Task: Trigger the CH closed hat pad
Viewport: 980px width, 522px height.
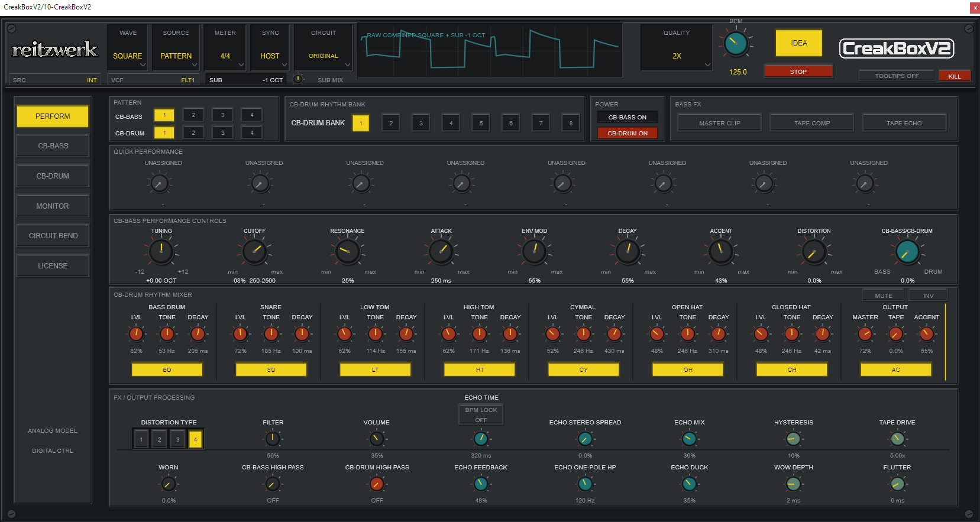Action: click(792, 369)
